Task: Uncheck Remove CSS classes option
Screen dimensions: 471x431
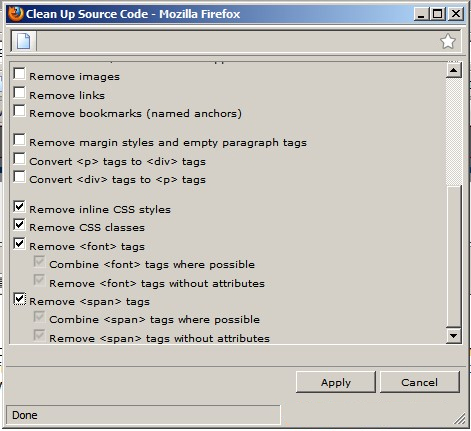Action: 19,225
